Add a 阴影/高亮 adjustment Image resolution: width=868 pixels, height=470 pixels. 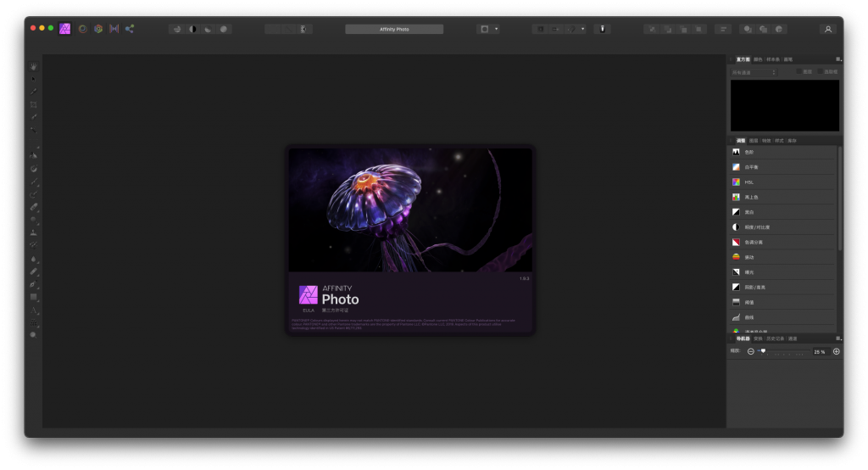(x=781, y=287)
